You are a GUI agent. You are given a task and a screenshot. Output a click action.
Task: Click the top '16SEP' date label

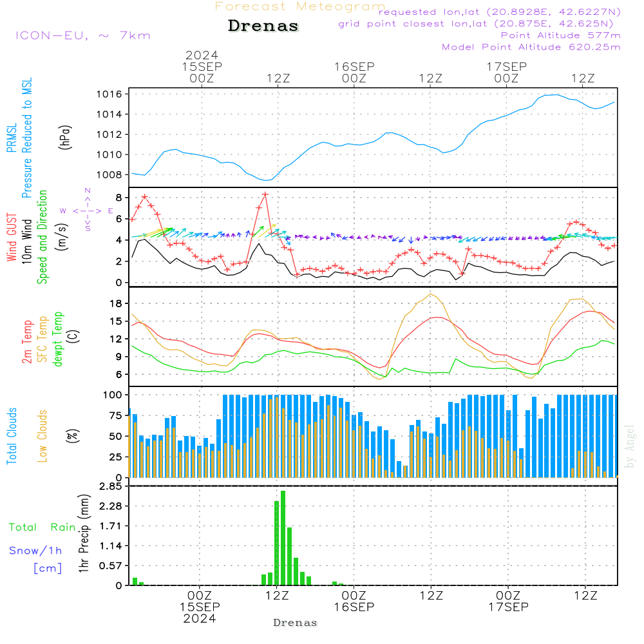(354, 66)
